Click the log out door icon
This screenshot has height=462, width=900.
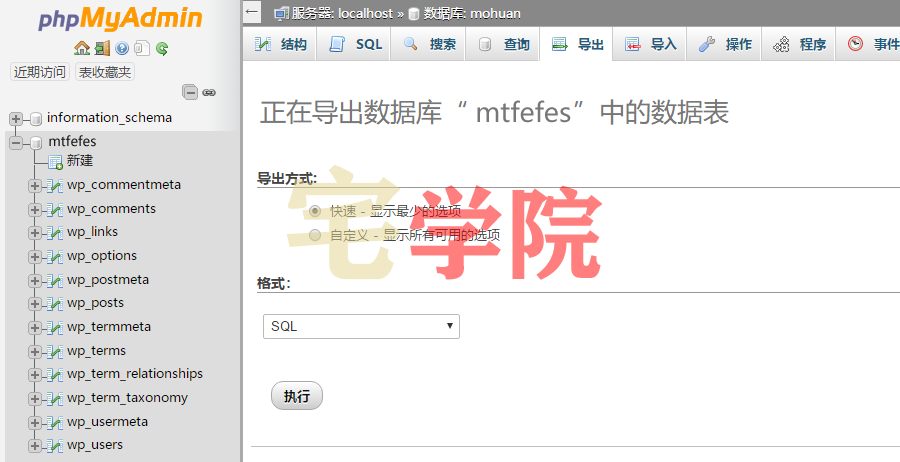coord(102,48)
